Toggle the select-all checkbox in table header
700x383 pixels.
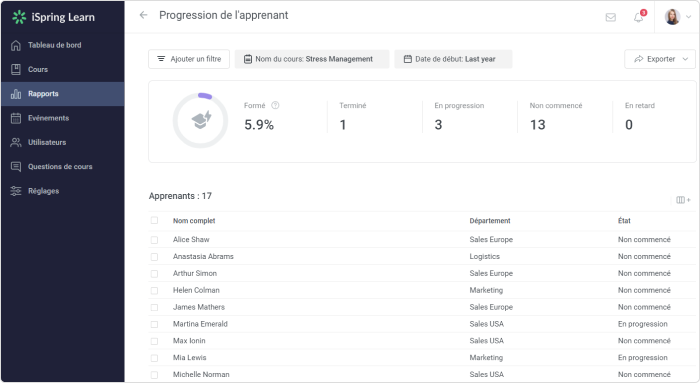[x=154, y=221]
